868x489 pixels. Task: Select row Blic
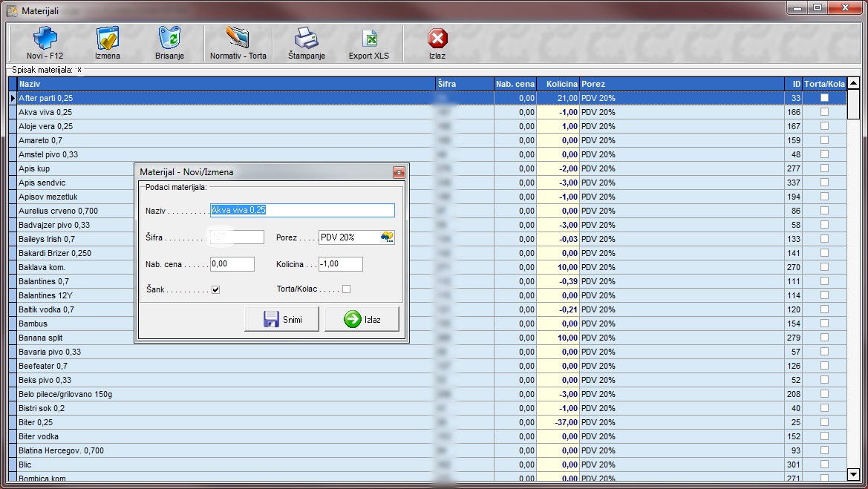pos(428,465)
